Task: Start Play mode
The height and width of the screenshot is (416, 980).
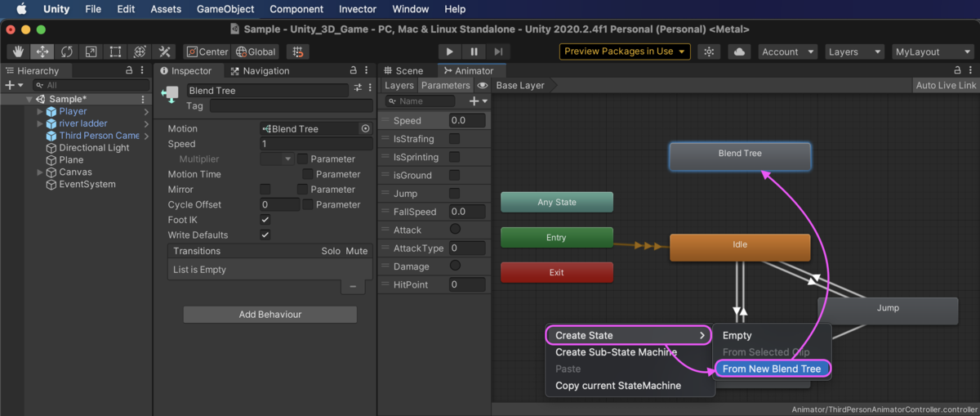Action: click(449, 51)
